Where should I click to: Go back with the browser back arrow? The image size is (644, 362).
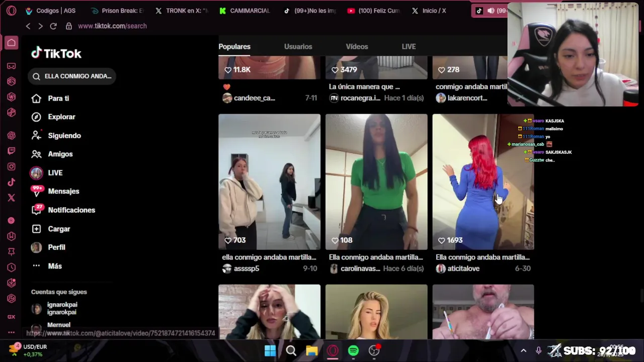point(28,26)
